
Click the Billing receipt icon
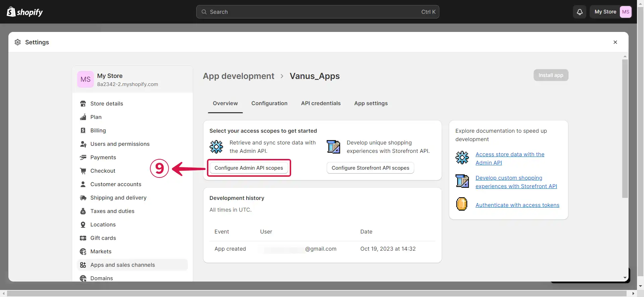83,130
